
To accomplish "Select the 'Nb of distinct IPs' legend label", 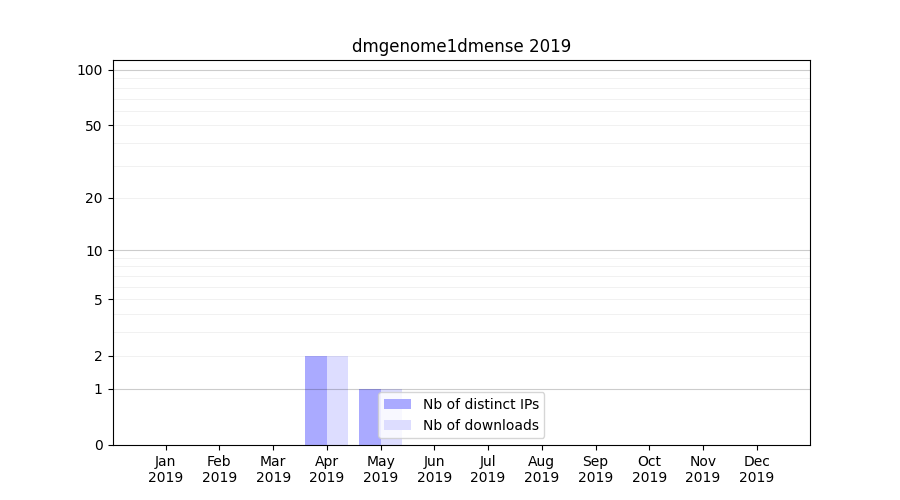I will click(480, 404).
